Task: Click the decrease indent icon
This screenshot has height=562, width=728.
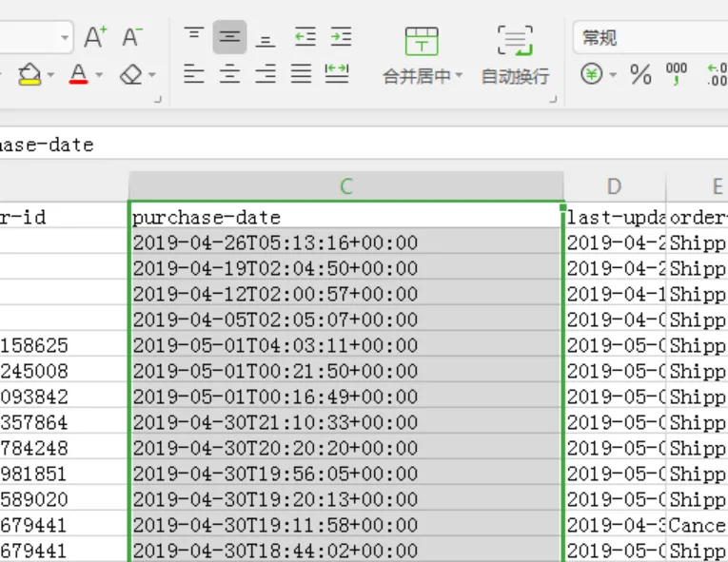Action: 305,36
